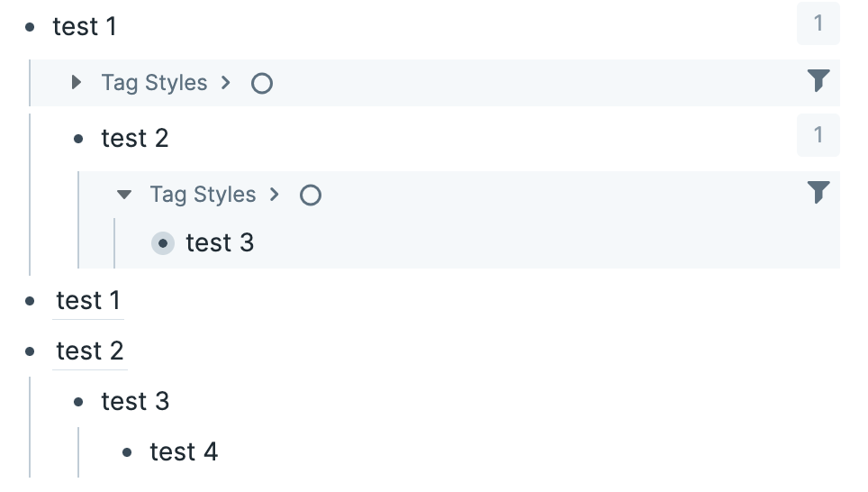The width and height of the screenshot is (868, 492).
Task: Click the filter icon on the collapsed Tag Styles row
Action: pyautogui.click(x=818, y=81)
